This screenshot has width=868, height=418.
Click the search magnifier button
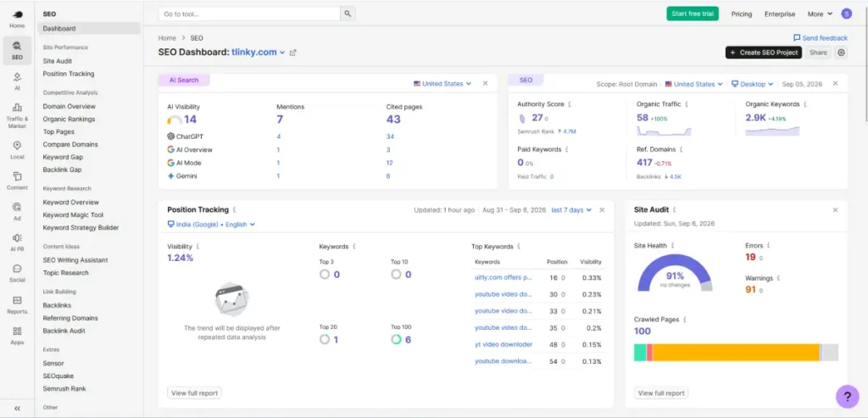(x=348, y=14)
